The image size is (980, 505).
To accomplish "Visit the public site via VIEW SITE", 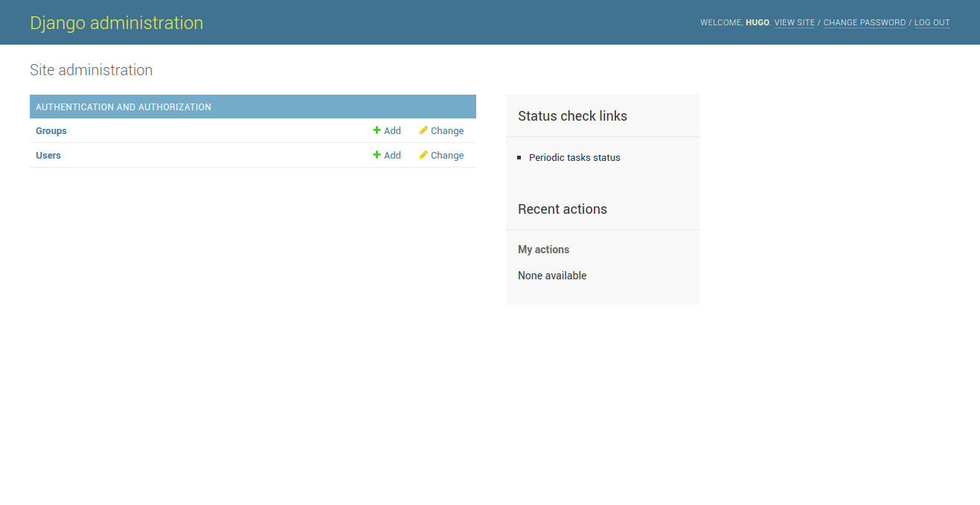I will [794, 22].
